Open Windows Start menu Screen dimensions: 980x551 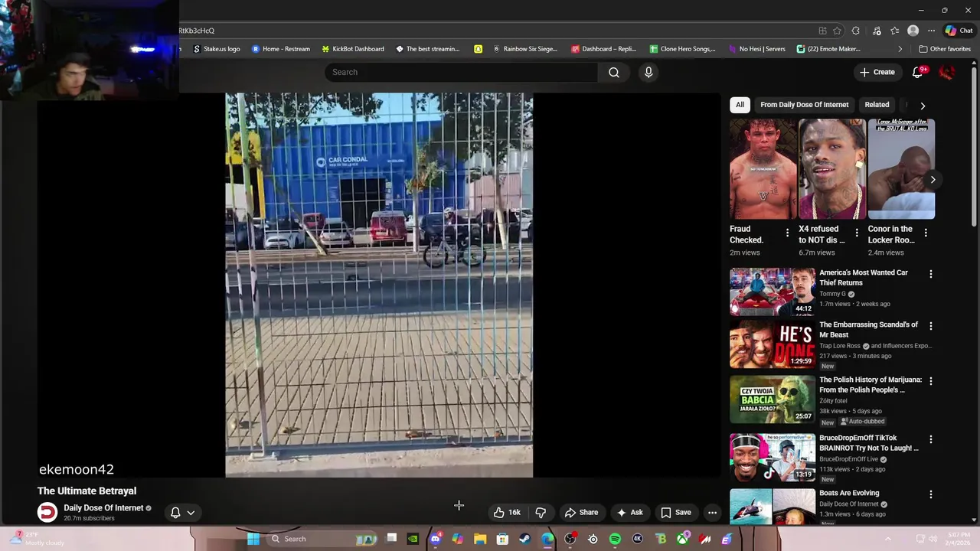pyautogui.click(x=253, y=539)
